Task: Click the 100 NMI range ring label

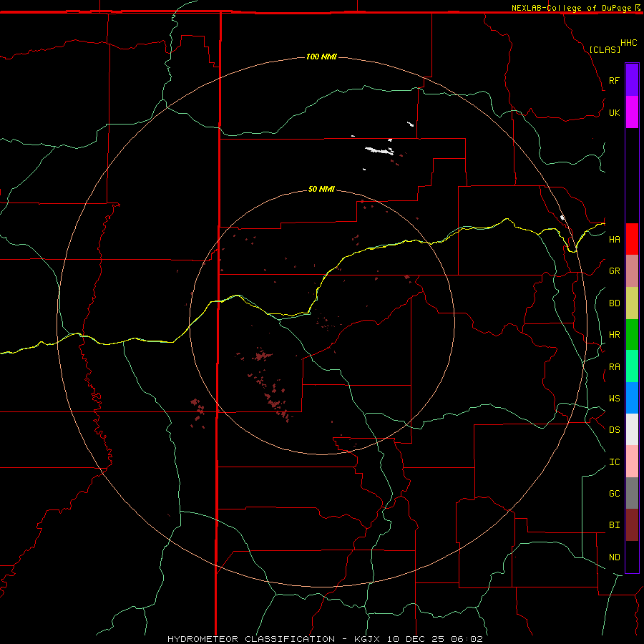Action: 321,57
